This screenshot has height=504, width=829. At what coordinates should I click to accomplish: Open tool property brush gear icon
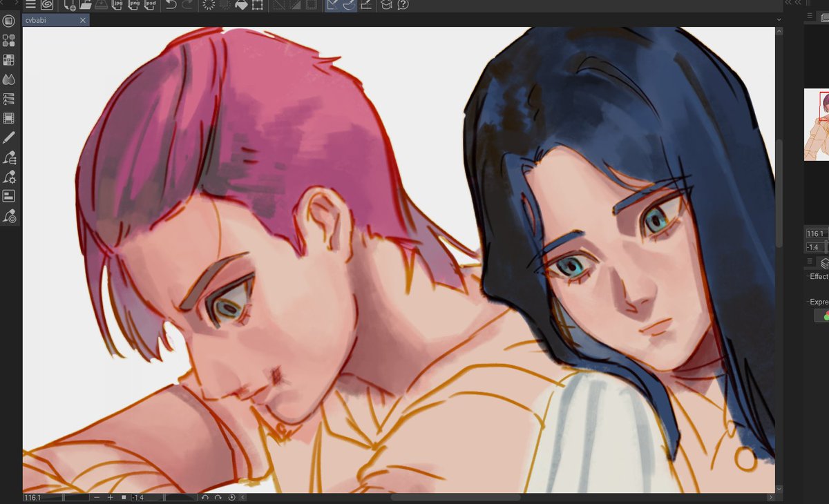tap(9, 177)
